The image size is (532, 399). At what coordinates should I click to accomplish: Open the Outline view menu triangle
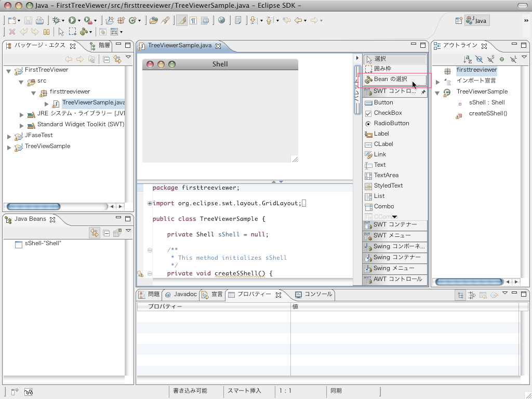(524, 57)
